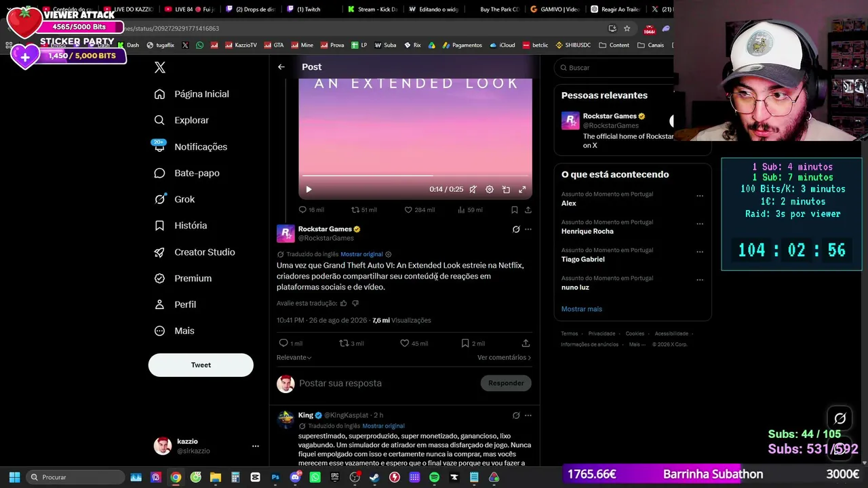Bookmark this page with the star icon

[x=627, y=28]
